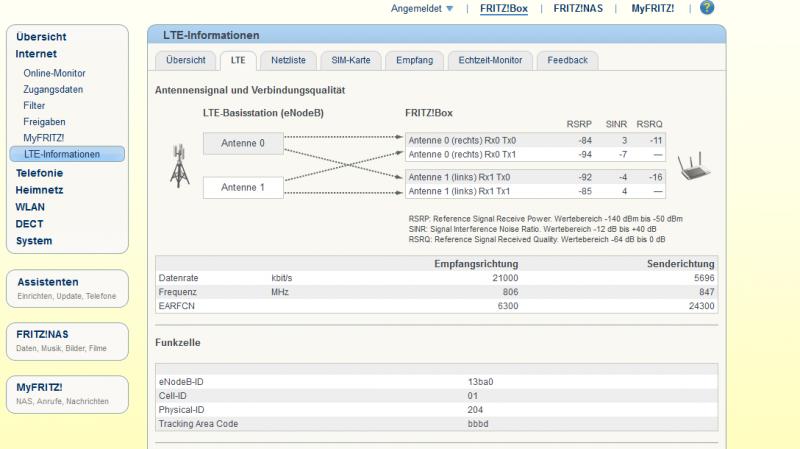Image resolution: width=800 pixels, height=449 pixels.
Task: Open the FRITZ!Box header link
Action: pyautogui.click(x=504, y=9)
